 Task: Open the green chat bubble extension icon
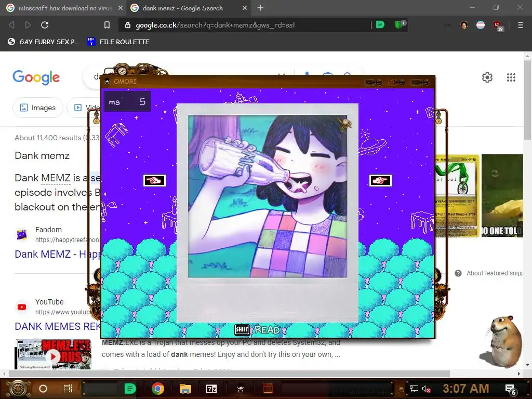(x=380, y=25)
